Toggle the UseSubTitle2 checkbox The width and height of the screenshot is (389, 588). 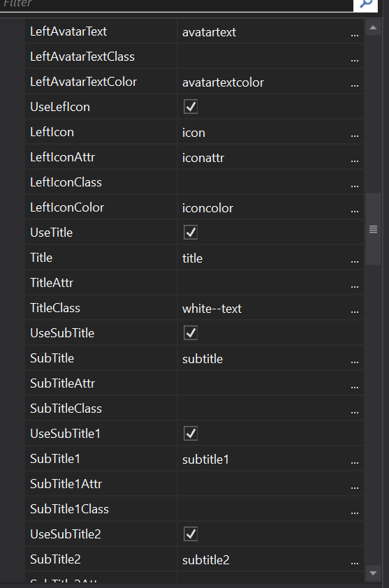[191, 534]
